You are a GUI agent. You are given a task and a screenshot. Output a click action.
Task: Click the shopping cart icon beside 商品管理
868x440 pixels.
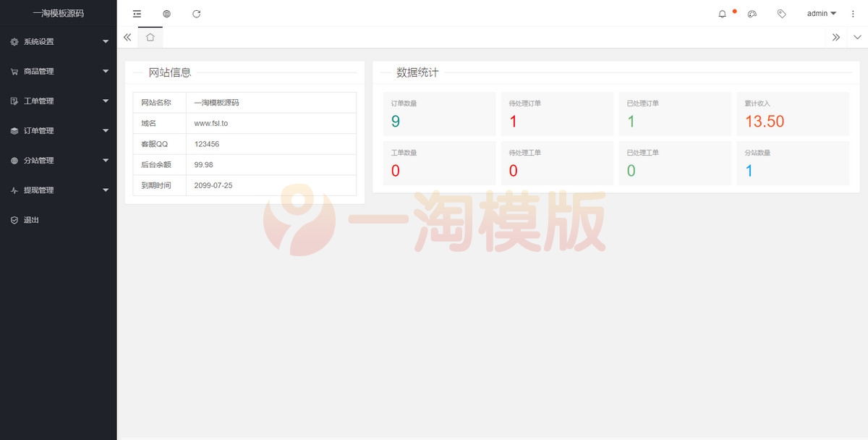click(x=12, y=71)
